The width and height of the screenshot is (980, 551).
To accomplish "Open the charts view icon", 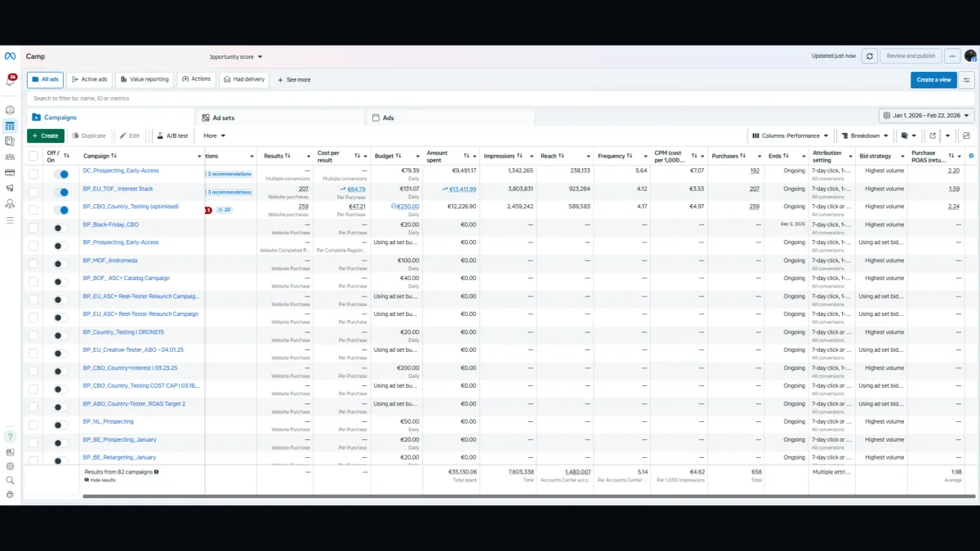I will (967, 136).
